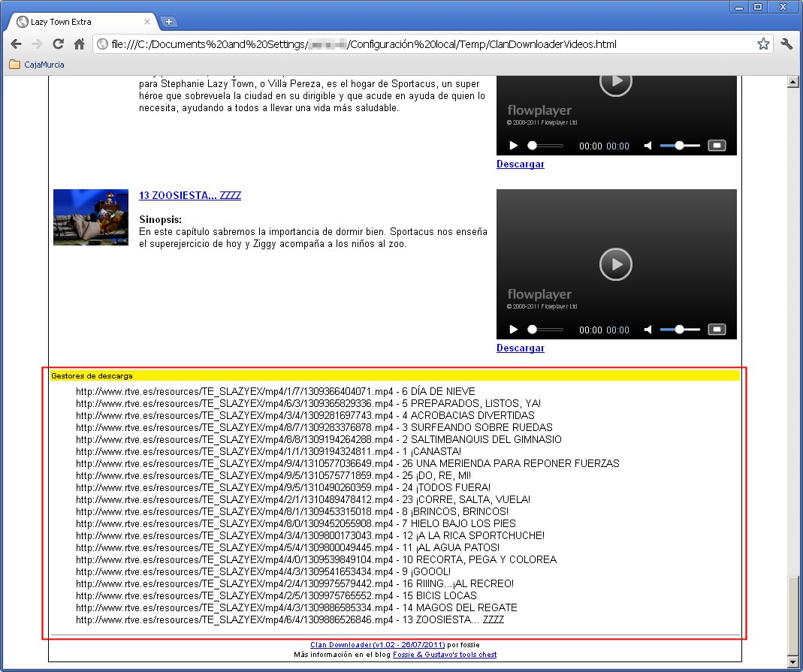803x672 pixels.
Task: Mute the ZOOSIESTA player with speaker icon
Action: point(648,330)
